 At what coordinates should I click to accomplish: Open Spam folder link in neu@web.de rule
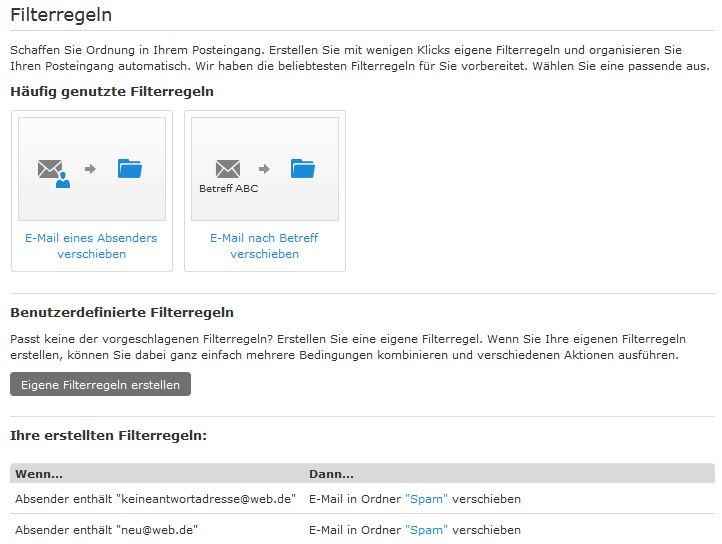pyautogui.click(x=426, y=530)
